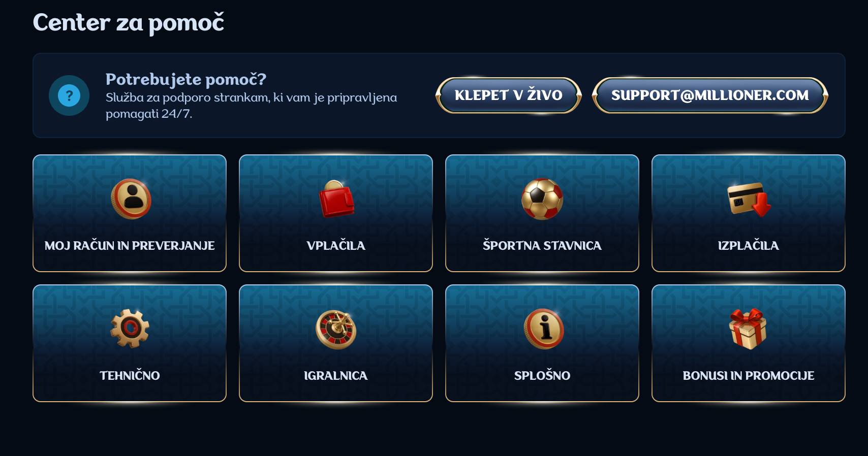The image size is (868, 456).
Task: Click the info coin icon
Action: coord(543,329)
